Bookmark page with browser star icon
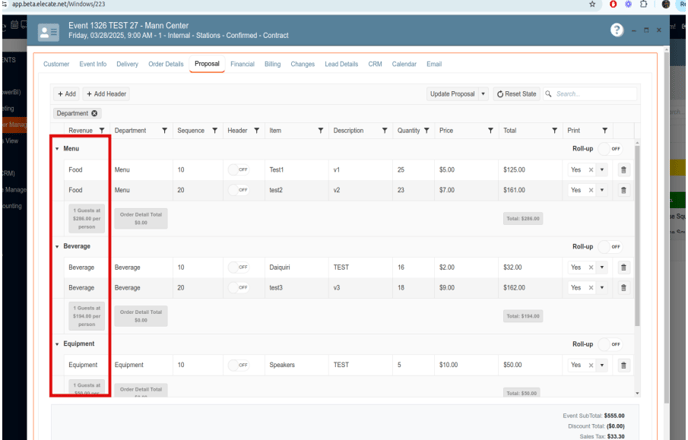This screenshot has width=688, height=440. [x=592, y=4]
